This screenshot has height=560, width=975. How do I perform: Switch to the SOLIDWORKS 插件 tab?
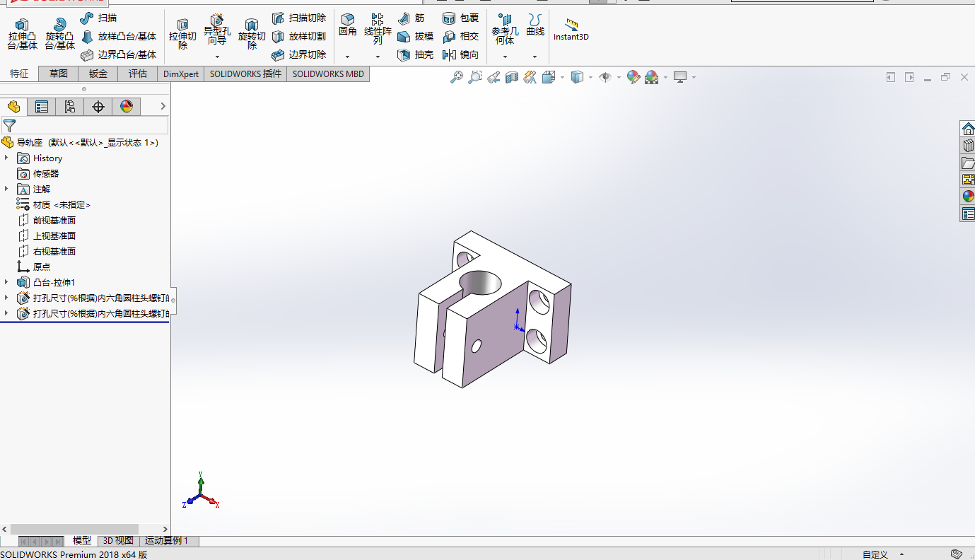pyautogui.click(x=245, y=74)
